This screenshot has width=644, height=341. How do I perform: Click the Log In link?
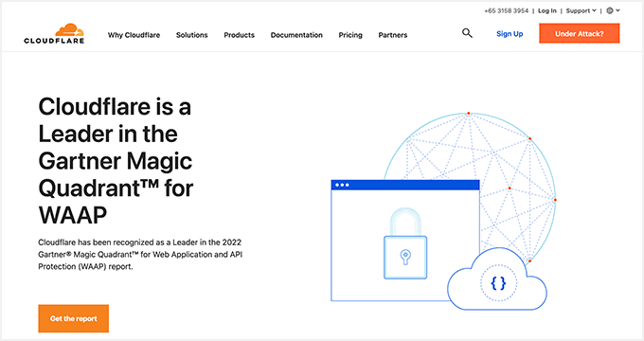point(547,10)
